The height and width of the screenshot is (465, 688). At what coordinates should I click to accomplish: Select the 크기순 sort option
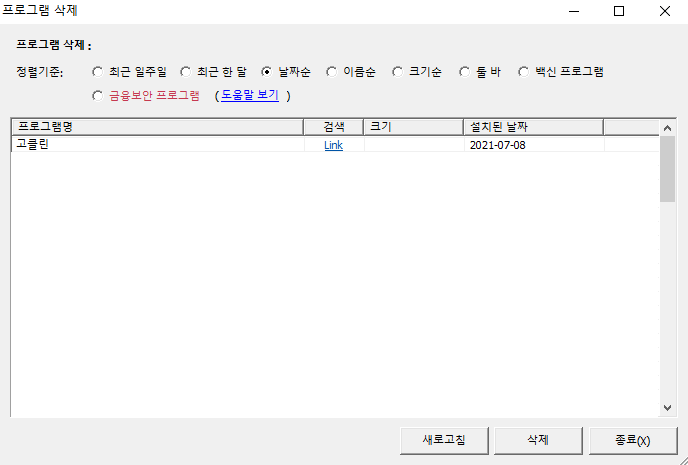[x=417, y=72]
